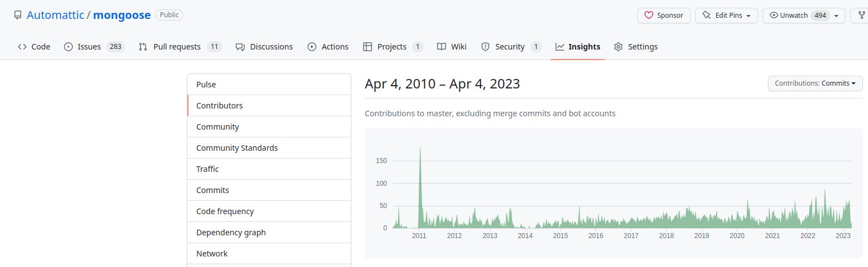
Task: Open the Security tab
Action: 511,47
